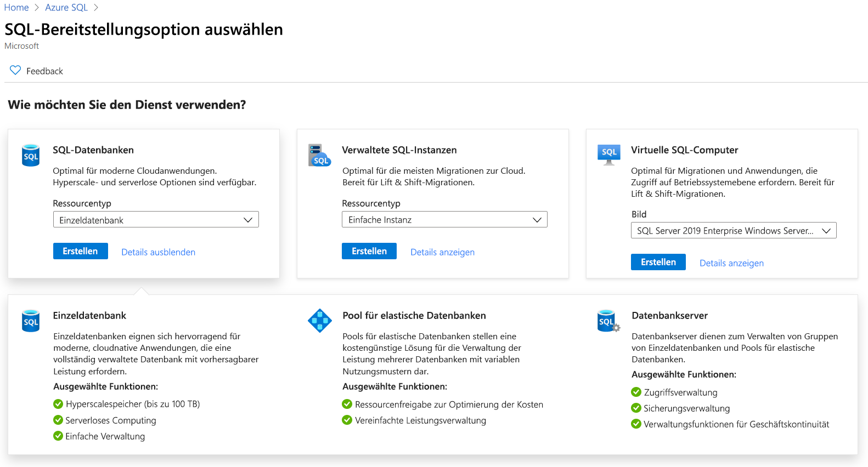868x467 pixels.
Task: Click the SQL-Datenbanken card title
Action: [93, 150]
